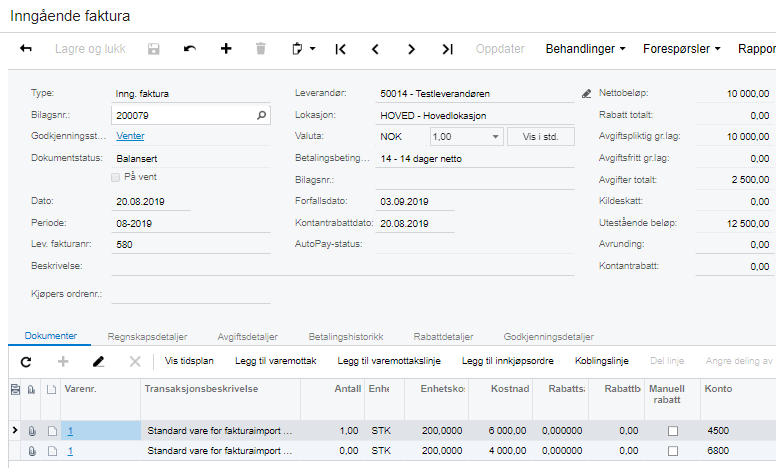Screen dimensions: 776x468
Task: Click the back arrow icon
Action: coord(26,48)
